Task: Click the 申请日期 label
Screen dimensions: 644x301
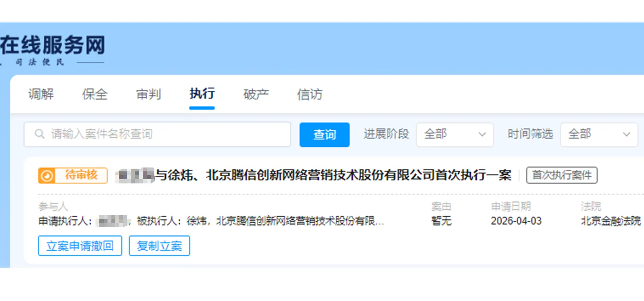Action: click(511, 206)
